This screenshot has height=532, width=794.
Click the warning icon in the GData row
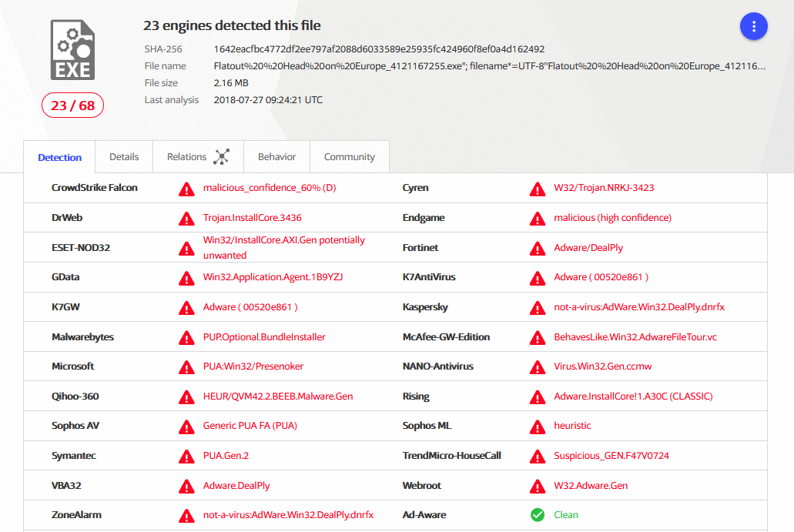click(x=186, y=279)
